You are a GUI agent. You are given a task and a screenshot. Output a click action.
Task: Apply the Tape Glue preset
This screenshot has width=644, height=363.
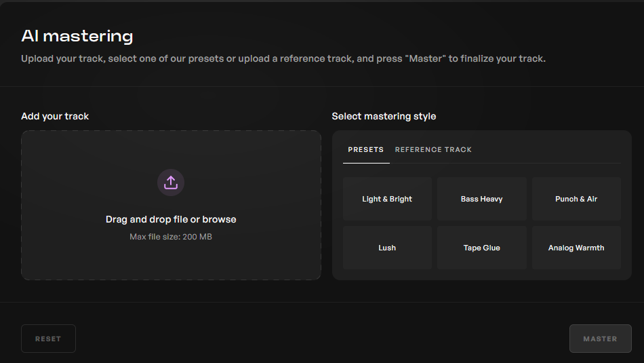482,248
